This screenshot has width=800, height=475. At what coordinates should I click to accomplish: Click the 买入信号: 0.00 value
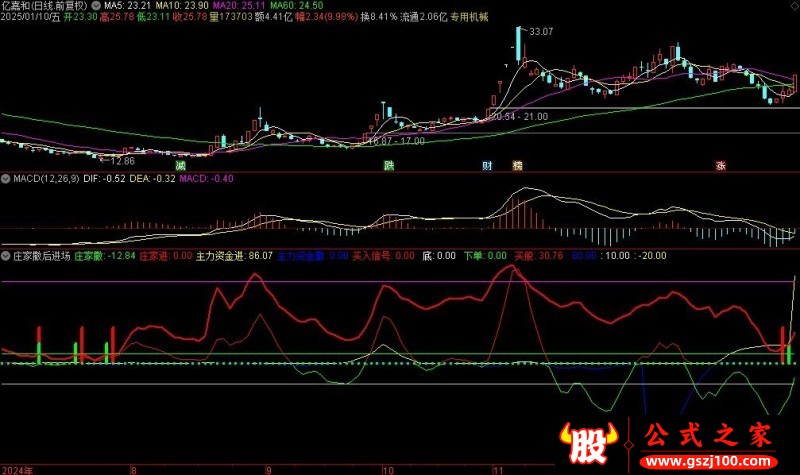[x=384, y=256]
